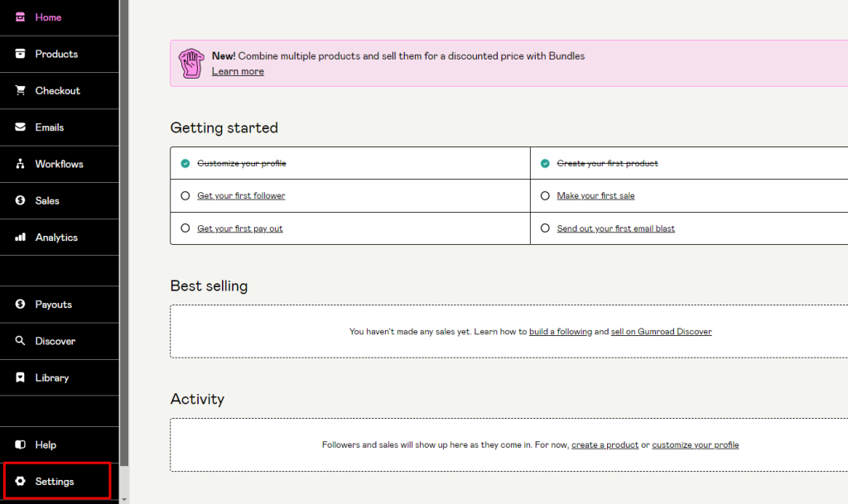Click the Workflows diagram icon
This screenshot has height=504, width=848.
(x=20, y=164)
